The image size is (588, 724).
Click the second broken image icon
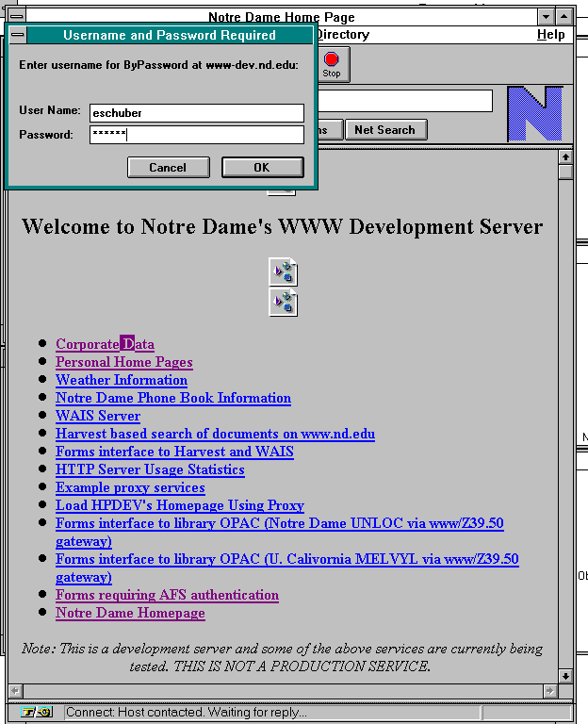(283, 303)
